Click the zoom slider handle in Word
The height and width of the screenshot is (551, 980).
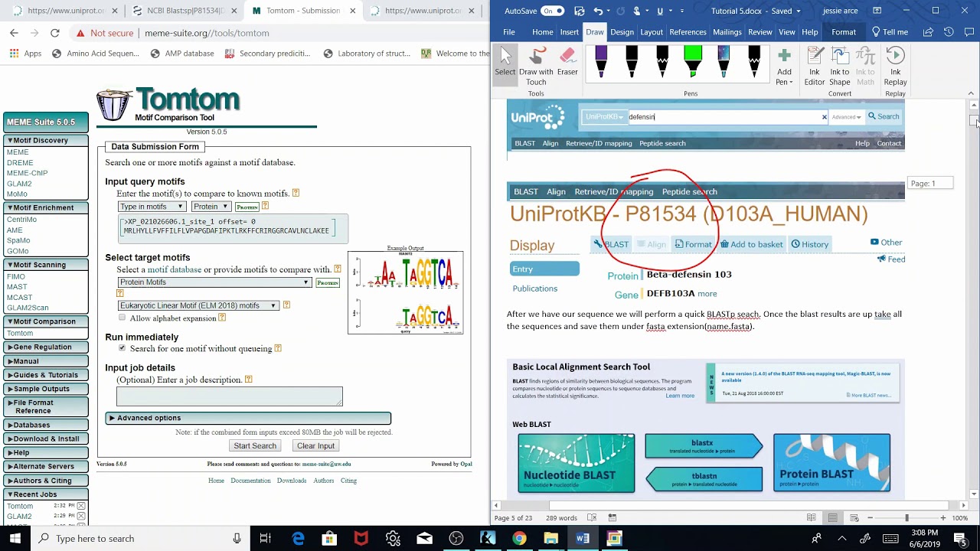click(906, 518)
